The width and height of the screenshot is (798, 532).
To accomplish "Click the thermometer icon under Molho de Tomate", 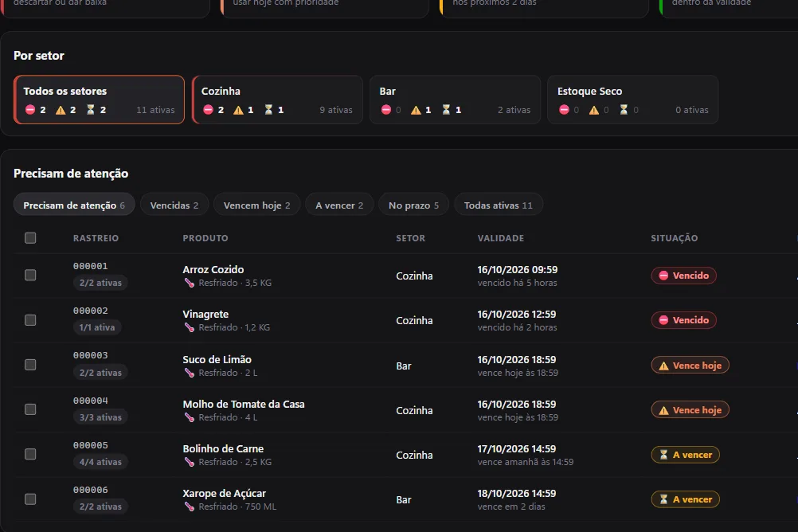I will pos(190,417).
